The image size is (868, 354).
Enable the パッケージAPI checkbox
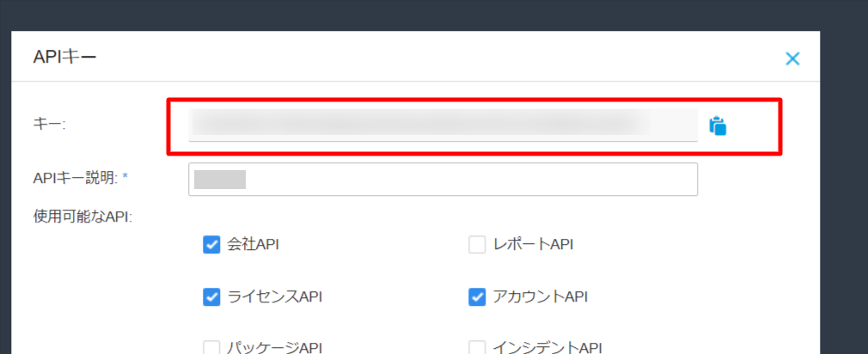[211, 347]
